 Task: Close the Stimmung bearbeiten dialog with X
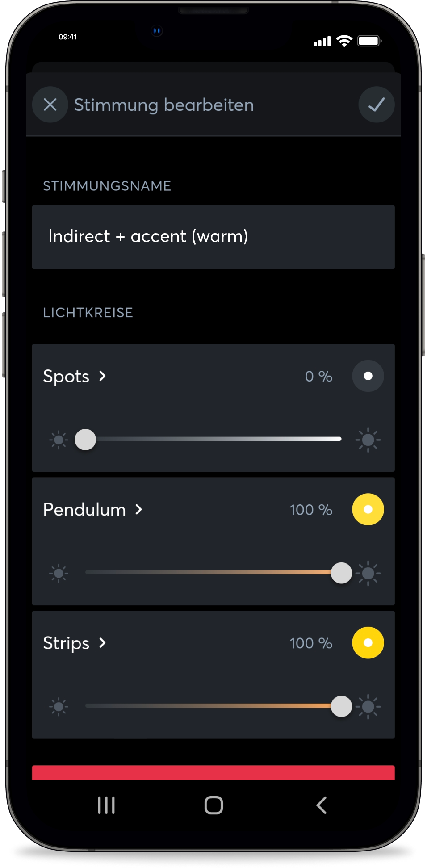[x=50, y=105]
